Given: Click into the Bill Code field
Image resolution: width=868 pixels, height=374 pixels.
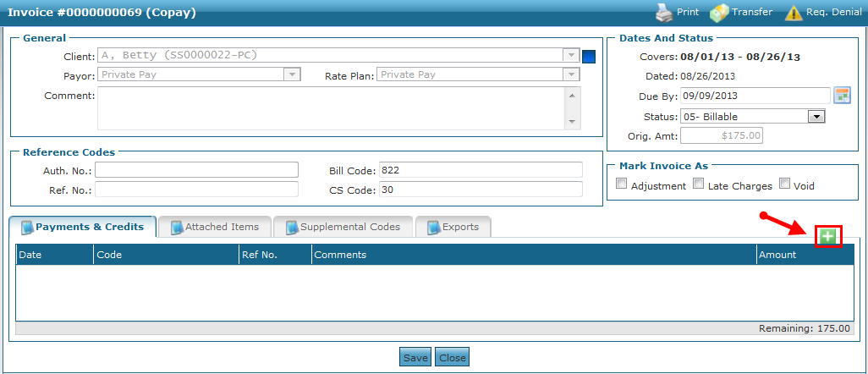Looking at the screenshot, I should click(481, 170).
